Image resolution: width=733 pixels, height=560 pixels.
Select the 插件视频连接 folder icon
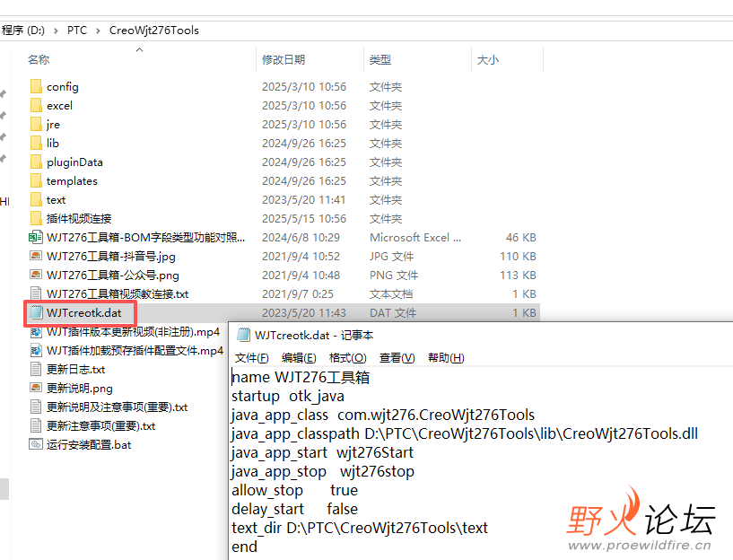pos(36,218)
